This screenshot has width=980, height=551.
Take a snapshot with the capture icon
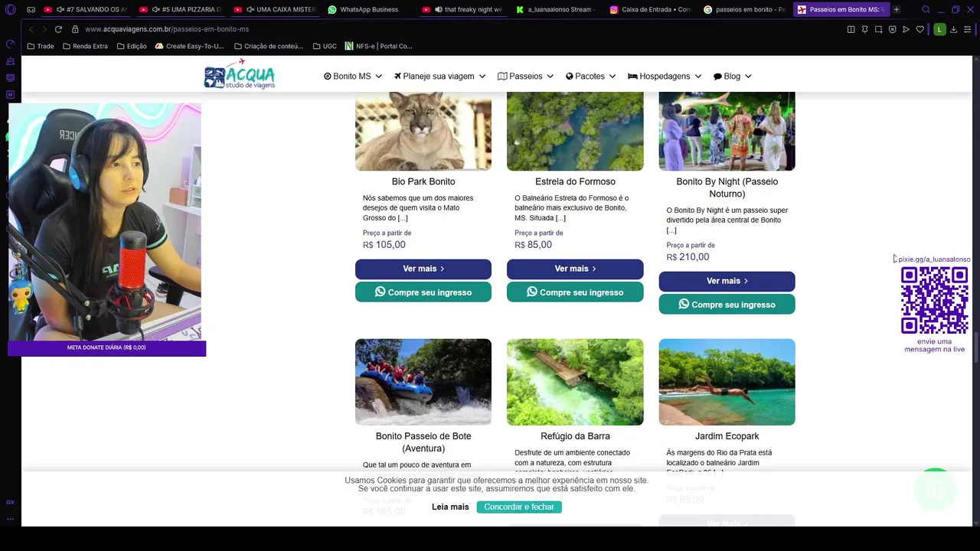[x=878, y=29]
